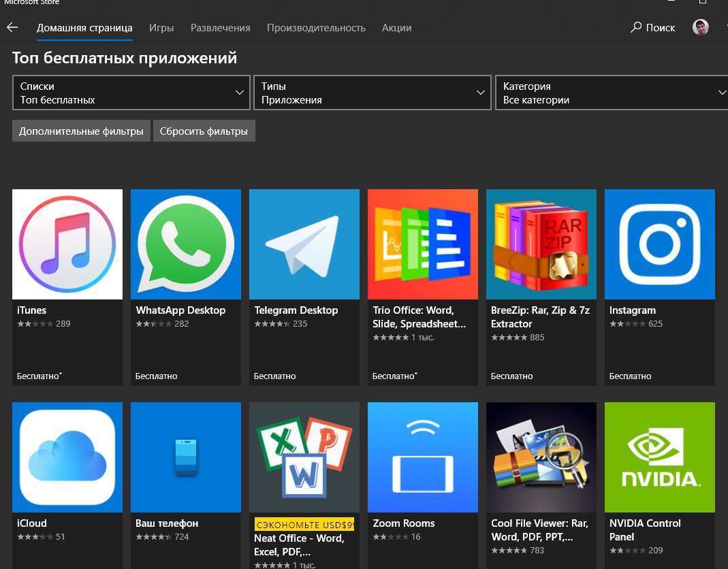728x569 pixels.
Task: Open the NVIDIA Control Panel icon
Action: [x=659, y=457]
